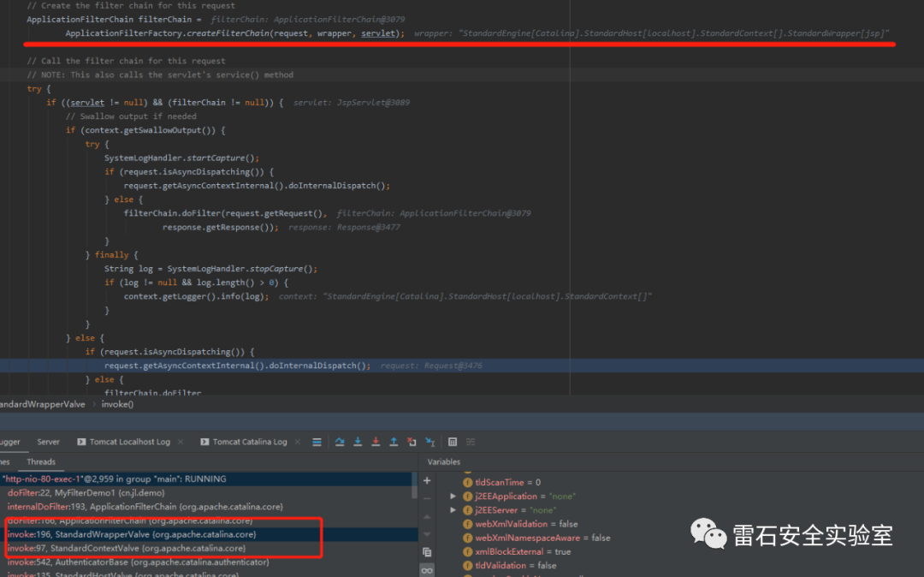
Task: Click terminal icon on Tomcat Catalina Log tab
Action: point(204,442)
